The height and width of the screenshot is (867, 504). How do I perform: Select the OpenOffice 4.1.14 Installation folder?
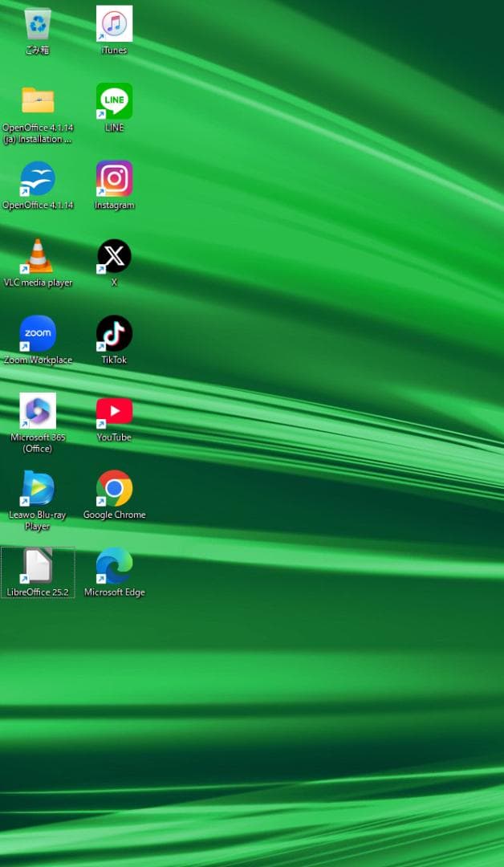pyautogui.click(x=38, y=101)
